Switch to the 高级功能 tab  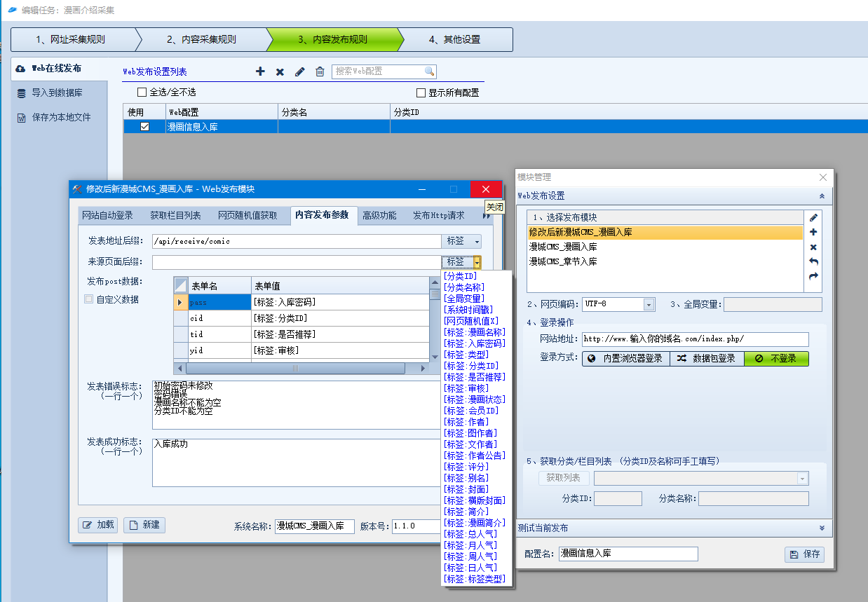point(379,215)
